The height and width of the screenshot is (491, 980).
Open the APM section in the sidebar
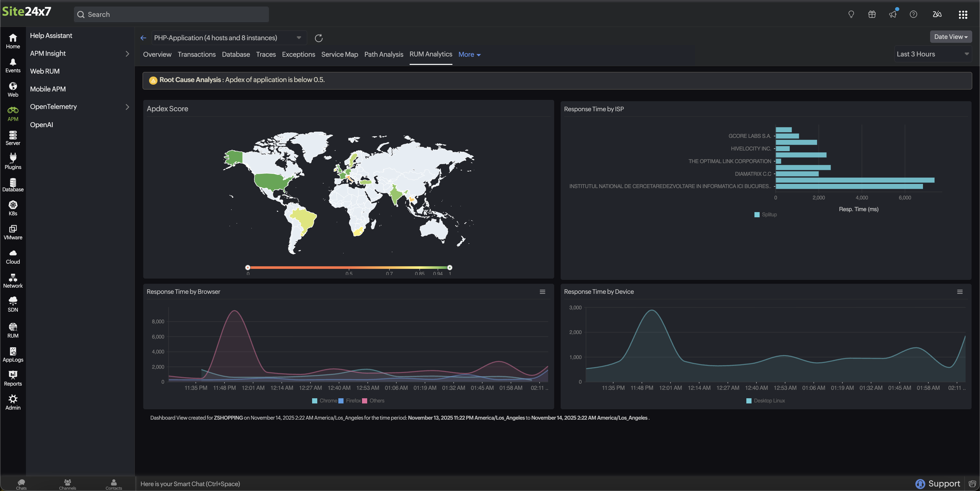click(13, 113)
